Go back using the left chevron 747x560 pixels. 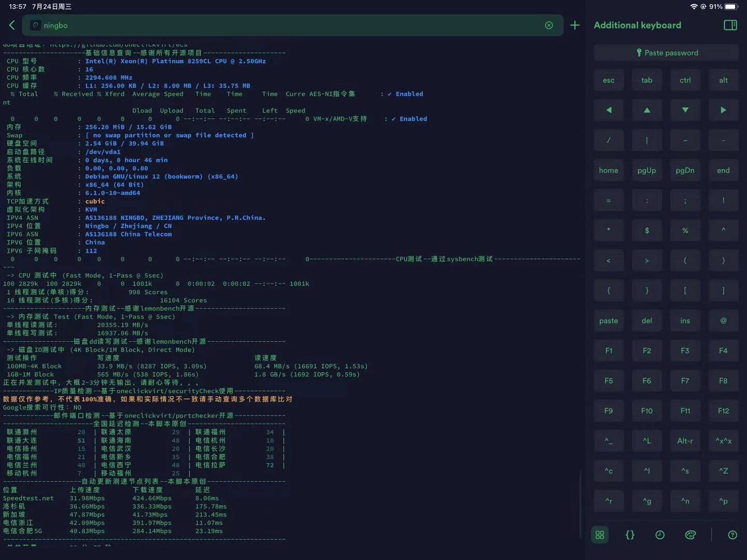[12, 25]
